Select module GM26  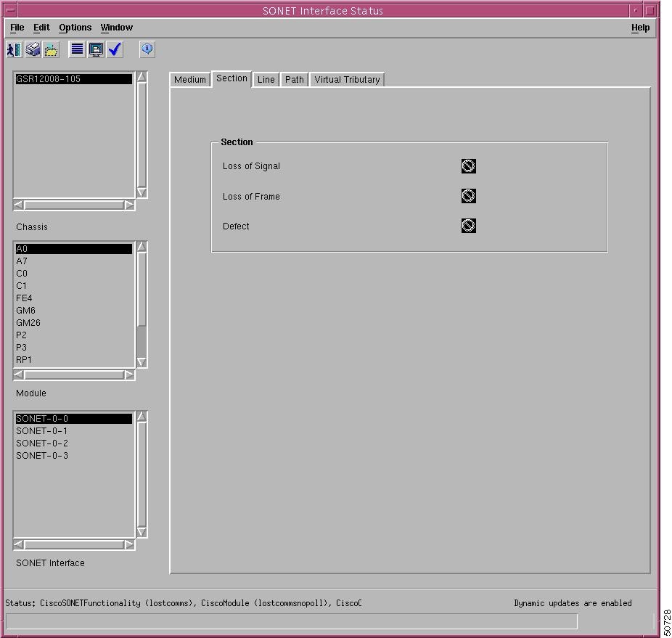tap(74, 323)
